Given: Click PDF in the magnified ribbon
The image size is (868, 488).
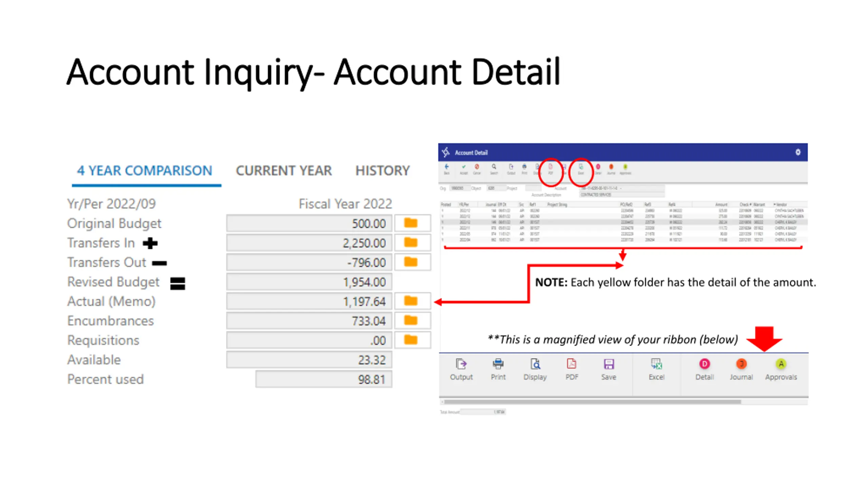Looking at the screenshot, I should click(572, 369).
